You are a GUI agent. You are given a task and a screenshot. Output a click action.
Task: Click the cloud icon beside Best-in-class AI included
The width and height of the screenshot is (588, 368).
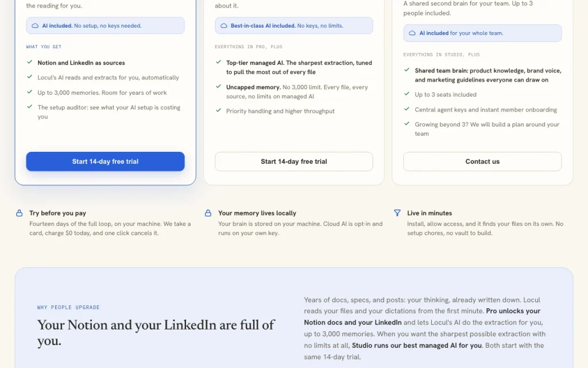pyautogui.click(x=223, y=26)
